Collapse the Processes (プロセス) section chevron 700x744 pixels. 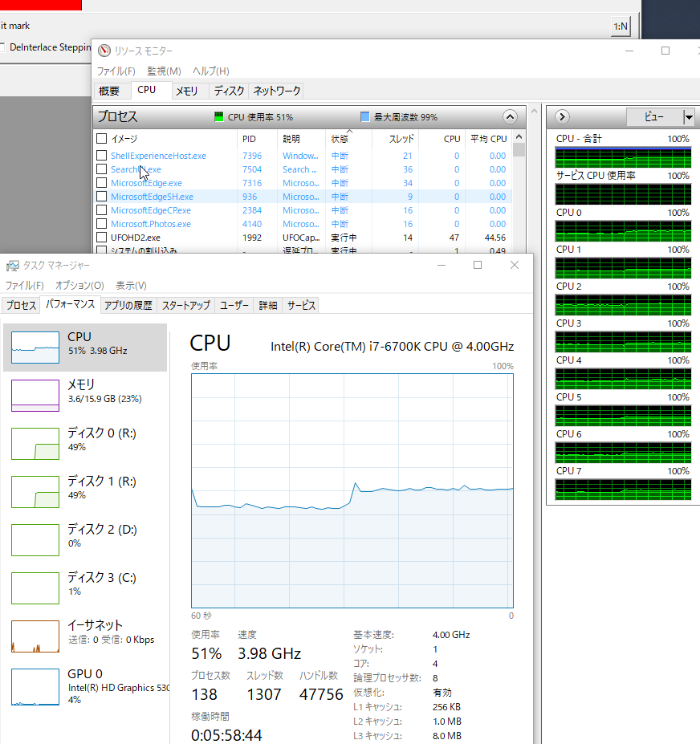pos(510,116)
